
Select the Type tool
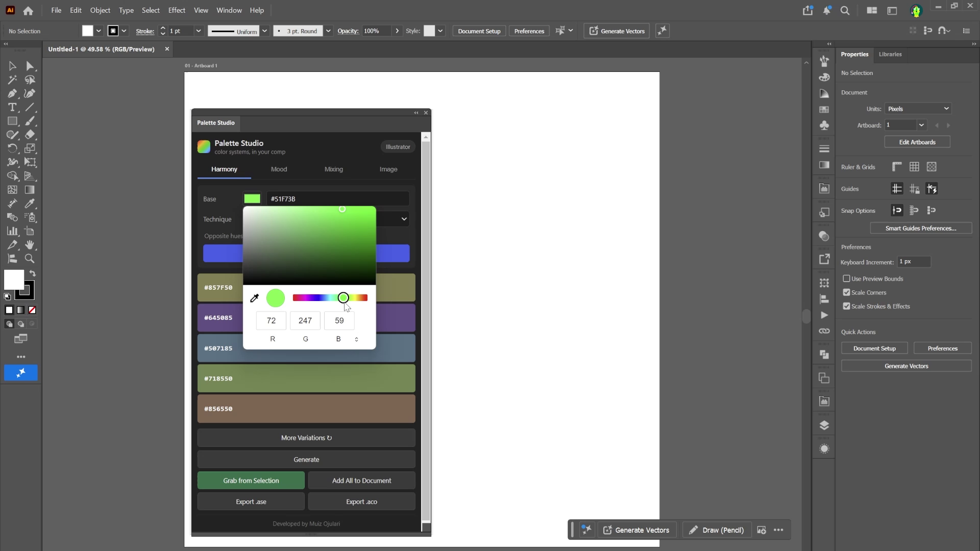12,107
